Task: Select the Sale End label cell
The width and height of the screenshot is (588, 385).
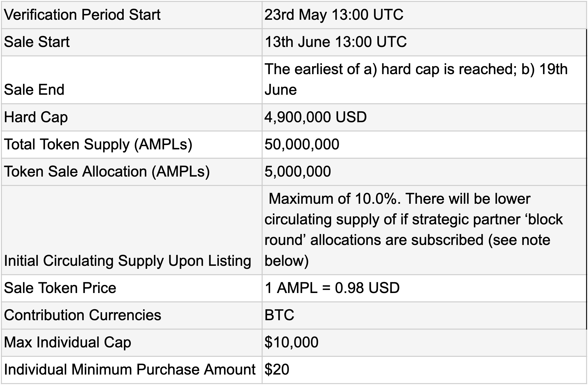Action: [132, 80]
